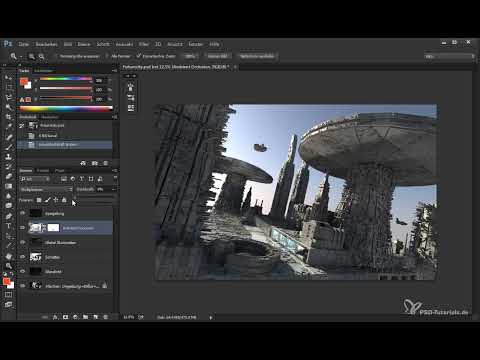Viewport: 480px width, 360px height.
Task: Delete layer trash icon in layers panel
Action: 106,317
